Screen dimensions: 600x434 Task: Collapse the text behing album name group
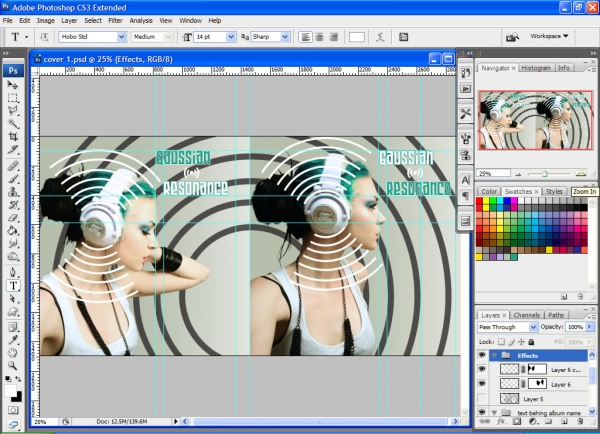(494, 413)
